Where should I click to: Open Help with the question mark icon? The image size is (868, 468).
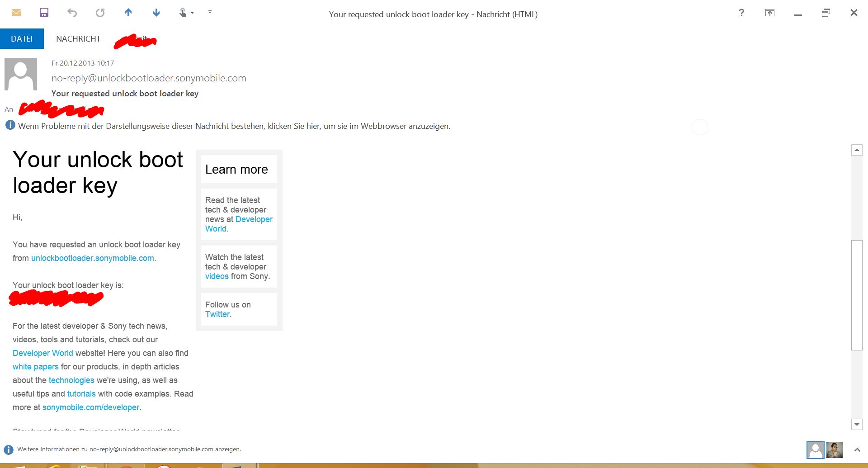coord(741,13)
